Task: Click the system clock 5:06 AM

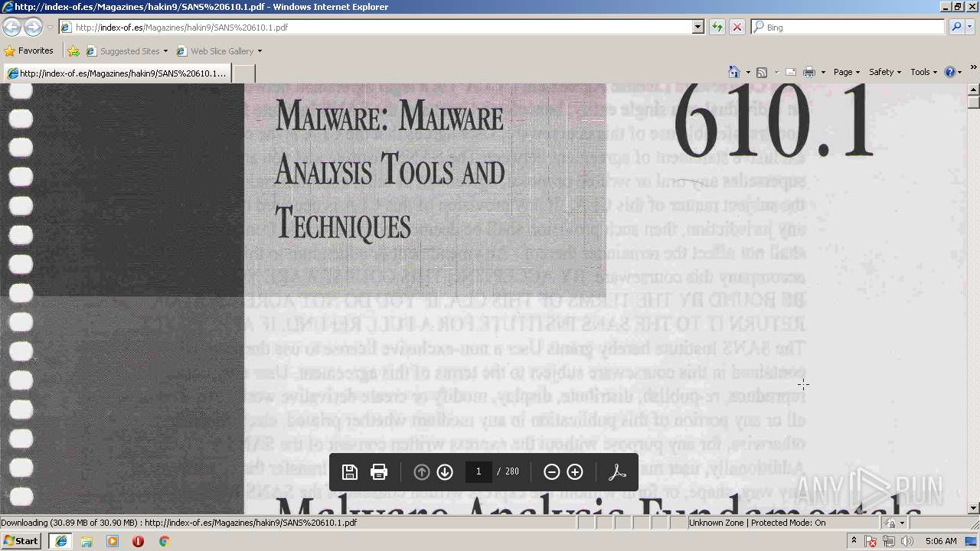Action: pos(941,541)
